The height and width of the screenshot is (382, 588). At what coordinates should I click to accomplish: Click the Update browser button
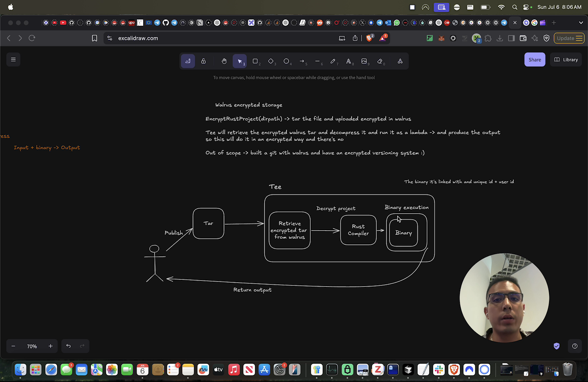coord(569,38)
